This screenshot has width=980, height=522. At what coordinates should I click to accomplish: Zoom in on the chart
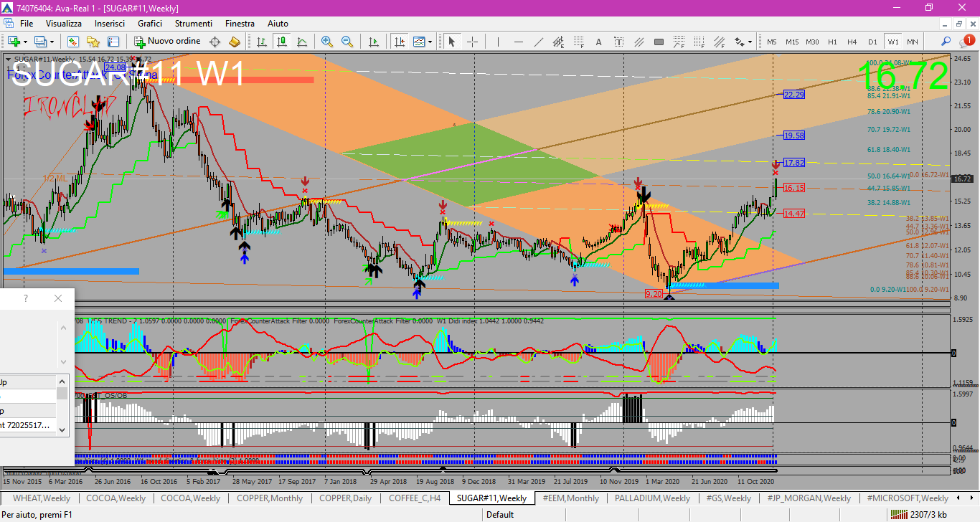tap(327, 42)
